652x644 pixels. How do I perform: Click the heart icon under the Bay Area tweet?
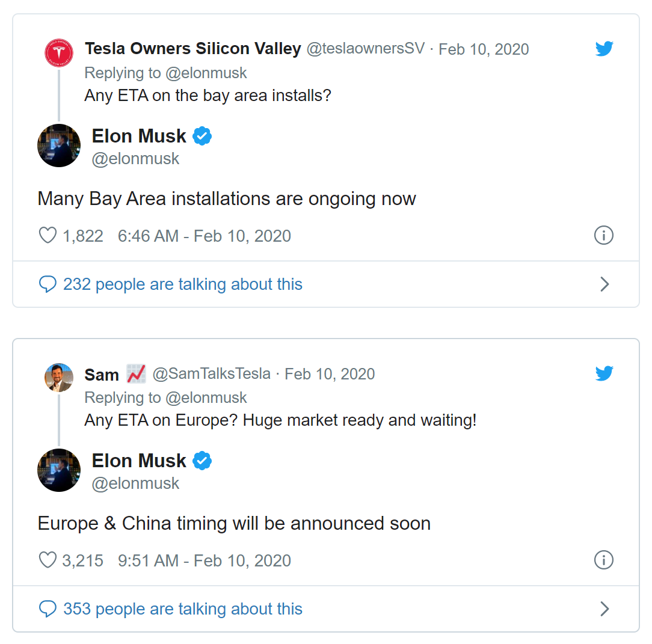tap(47, 235)
